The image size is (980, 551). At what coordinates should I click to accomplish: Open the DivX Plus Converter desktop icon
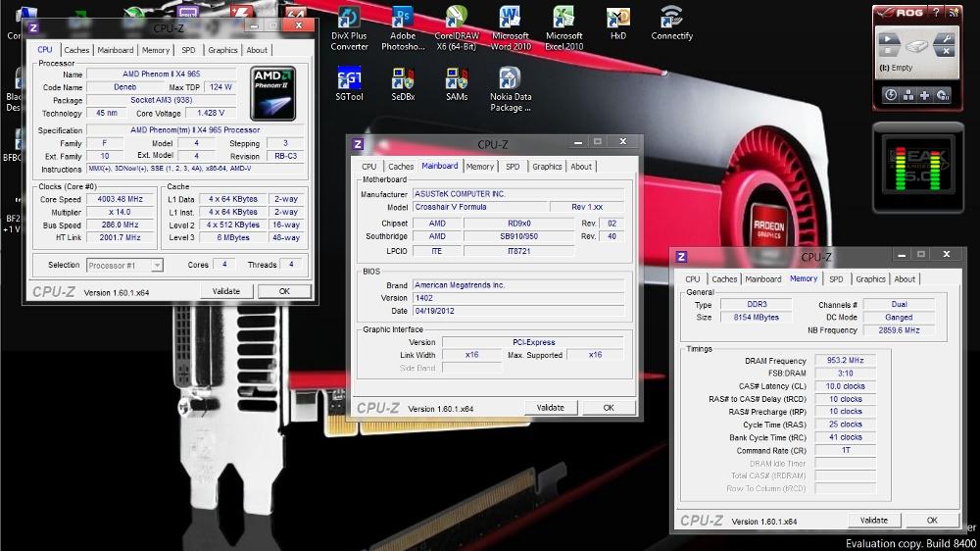pyautogui.click(x=349, y=28)
